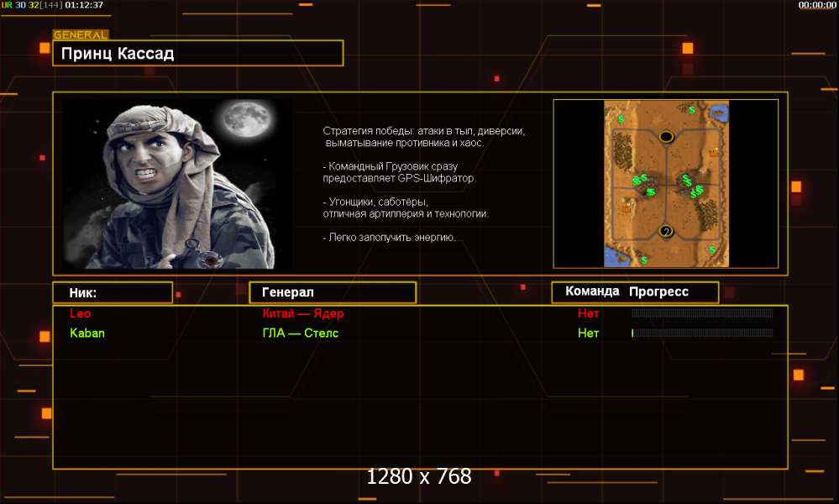Click Leo's loading progress bar
Image resolution: width=839 pixels, height=504 pixels.
pyautogui.click(x=702, y=313)
